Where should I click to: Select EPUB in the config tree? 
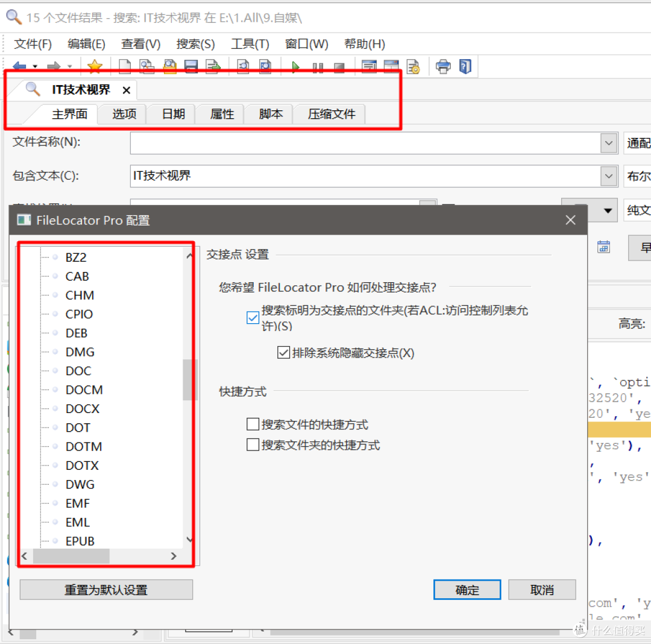(x=80, y=541)
